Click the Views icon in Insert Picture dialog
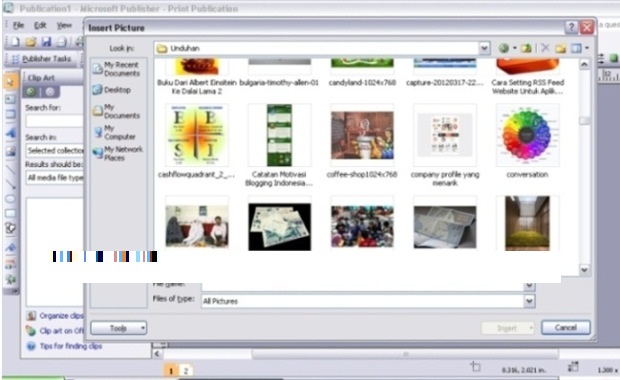Image resolution: width=620 pixels, height=380 pixels. click(x=576, y=48)
